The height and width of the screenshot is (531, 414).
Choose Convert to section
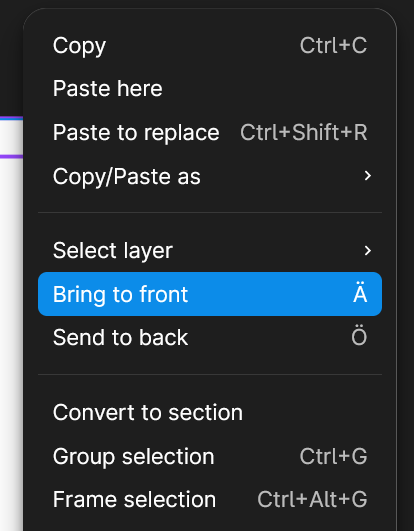(x=210, y=412)
